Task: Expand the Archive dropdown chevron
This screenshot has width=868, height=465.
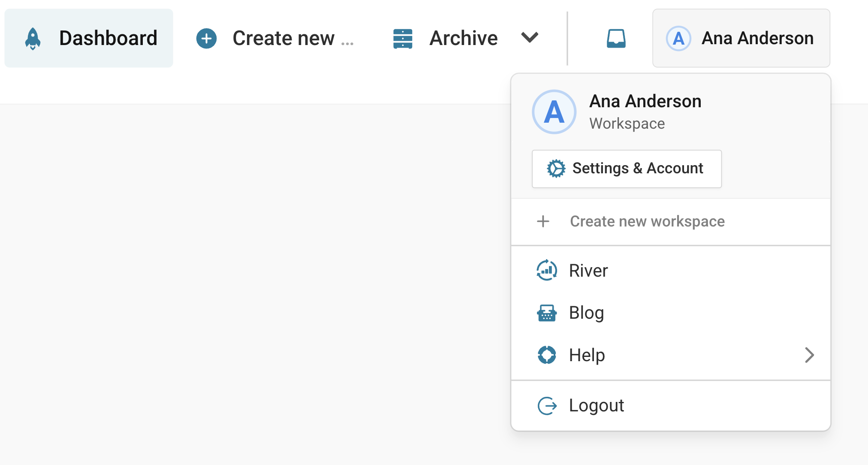Action: point(530,38)
